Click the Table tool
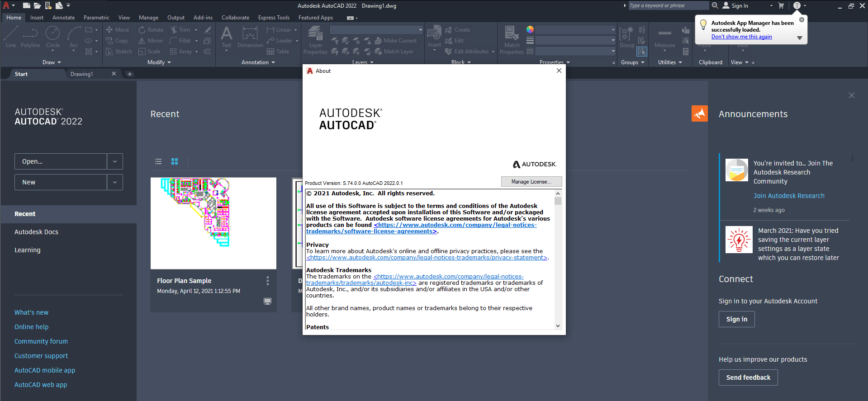This screenshot has width=868, height=401. pyautogui.click(x=278, y=52)
